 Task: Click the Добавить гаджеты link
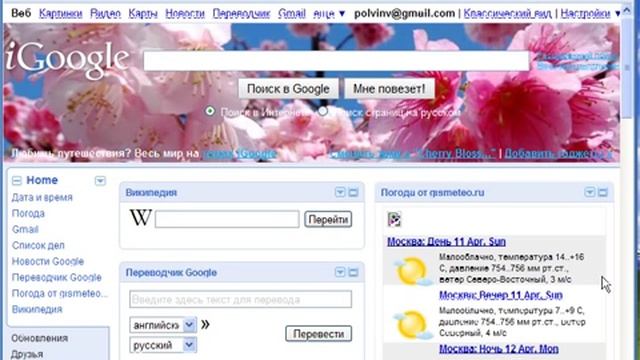pos(558,153)
